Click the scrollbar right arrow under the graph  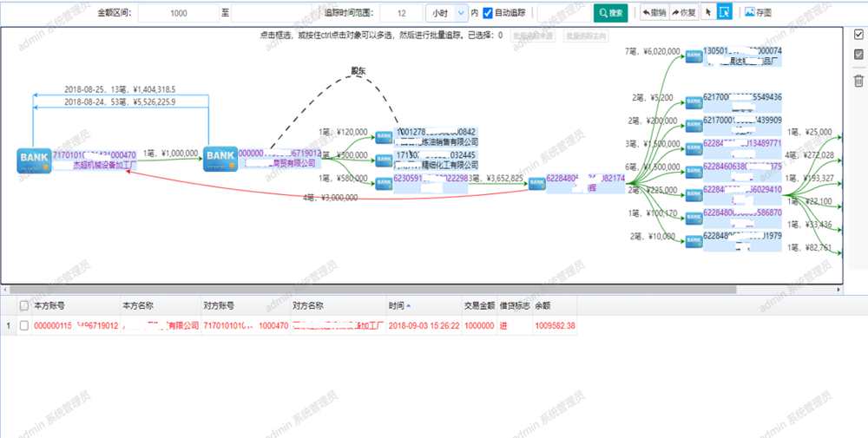(x=838, y=289)
